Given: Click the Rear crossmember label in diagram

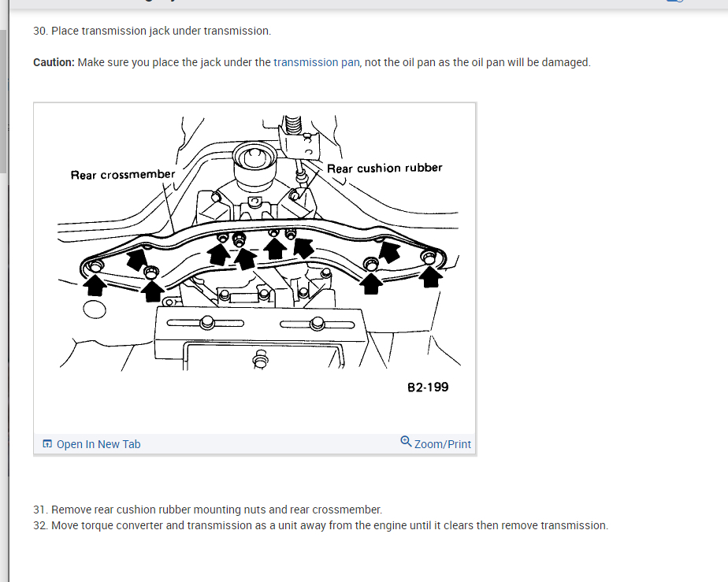Looking at the screenshot, I should (x=123, y=175).
